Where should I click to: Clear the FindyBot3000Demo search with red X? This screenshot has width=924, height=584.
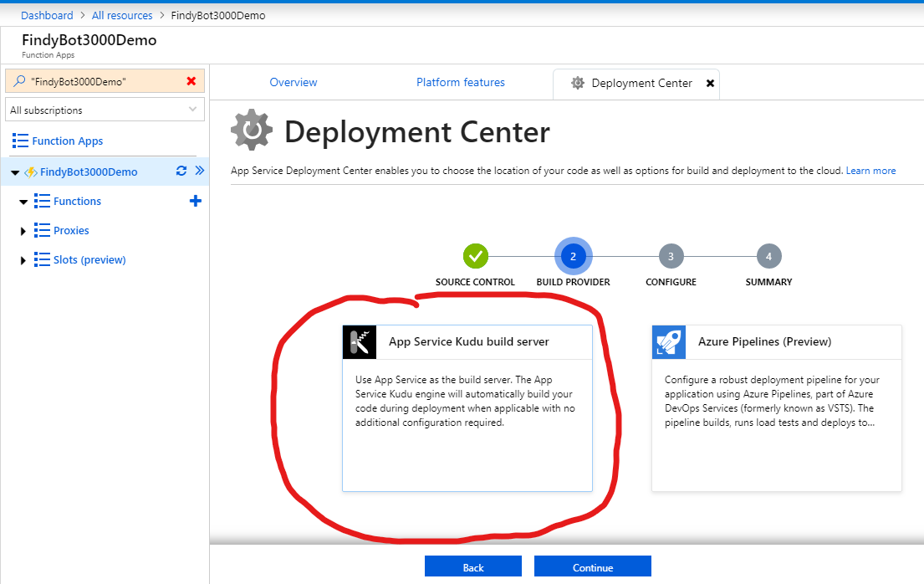tap(191, 81)
